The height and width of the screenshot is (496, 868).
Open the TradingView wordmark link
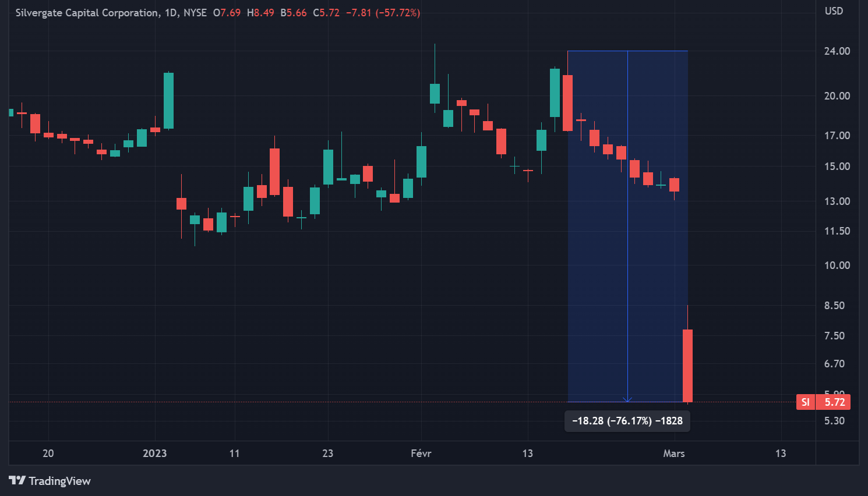59,481
